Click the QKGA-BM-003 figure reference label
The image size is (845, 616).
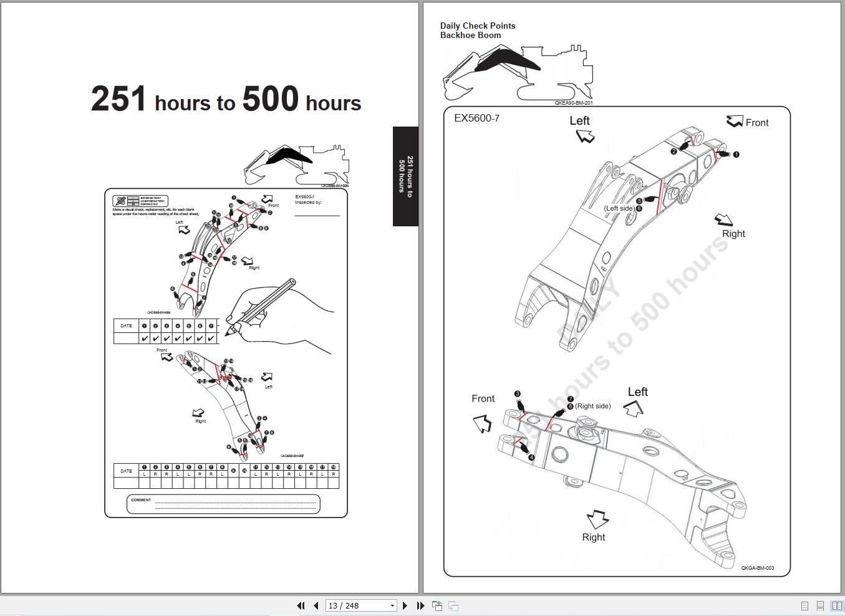pyautogui.click(x=758, y=568)
